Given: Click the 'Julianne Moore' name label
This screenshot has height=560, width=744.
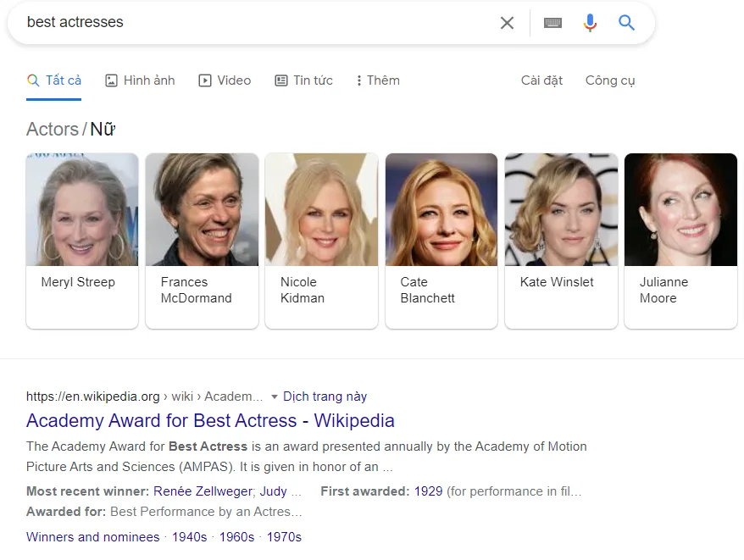Looking at the screenshot, I should pyautogui.click(x=663, y=290).
